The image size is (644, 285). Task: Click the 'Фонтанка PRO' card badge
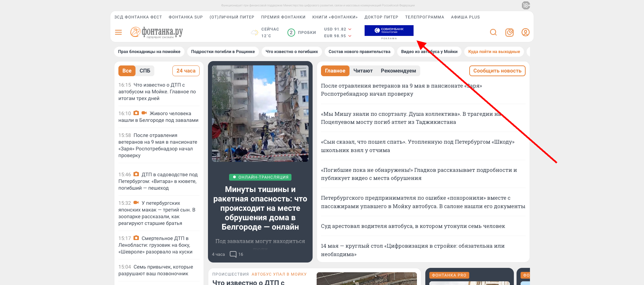click(449, 275)
